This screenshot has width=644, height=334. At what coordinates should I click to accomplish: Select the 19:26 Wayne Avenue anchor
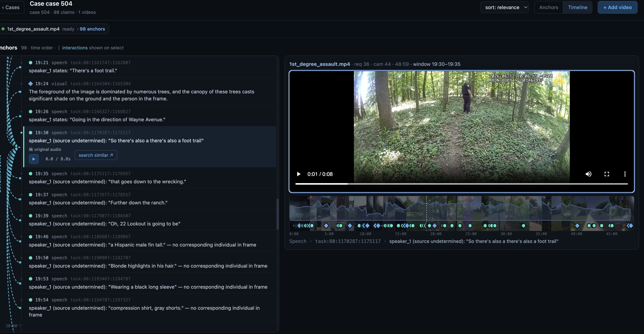[150, 116]
